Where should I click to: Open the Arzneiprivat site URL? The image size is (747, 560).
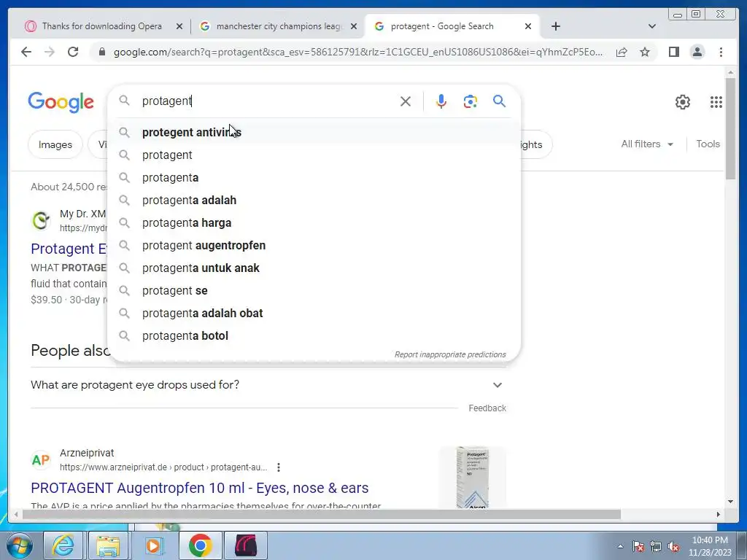[163, 467]
